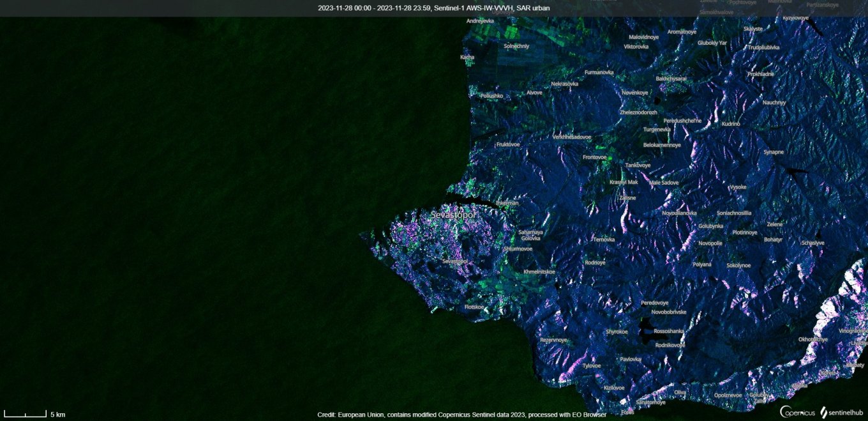Select the Nauchnyy place label
Viewport: 868px width, 421px height.
click(x=774, y=102)
